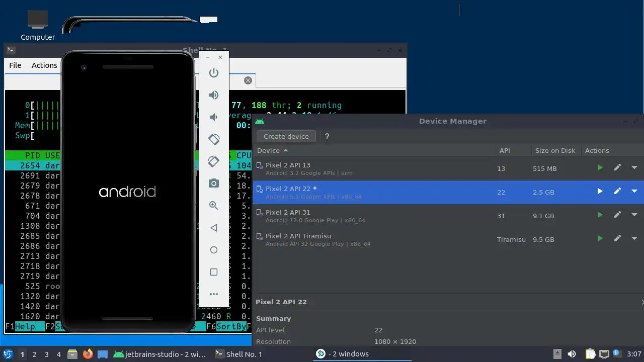This screenshot has width=644, height=362.
Task: Launch Pixel 2 API 31 with play icon
Action: (x=600, y=215)
